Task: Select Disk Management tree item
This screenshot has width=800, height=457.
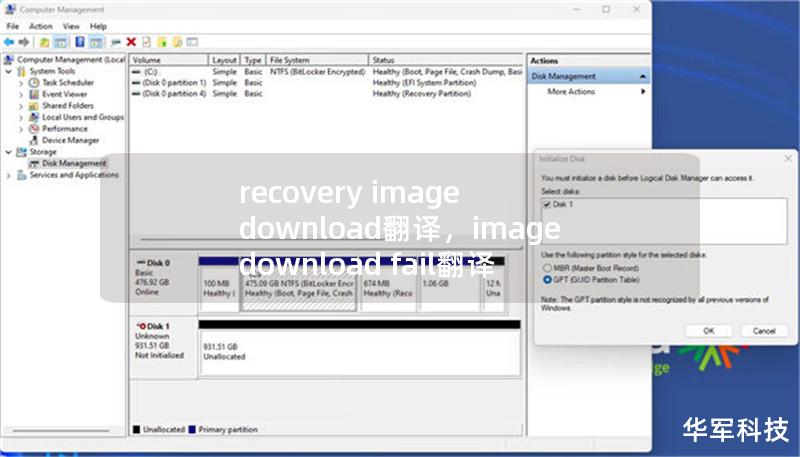Action: coord(74,163)
